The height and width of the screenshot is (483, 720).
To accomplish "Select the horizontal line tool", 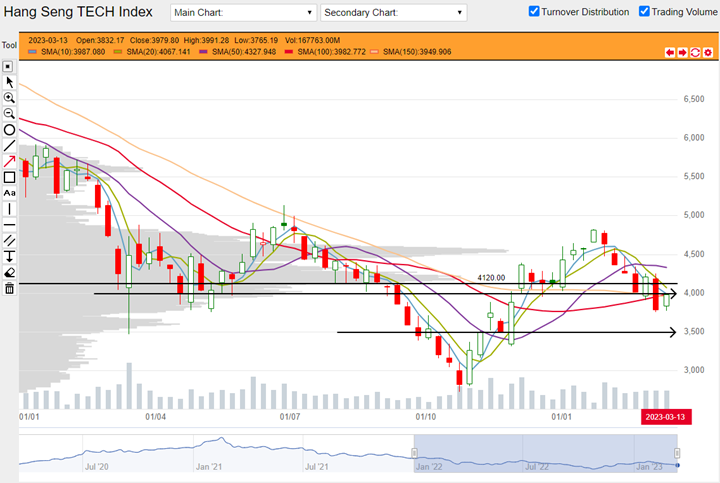I will point(9,225).
